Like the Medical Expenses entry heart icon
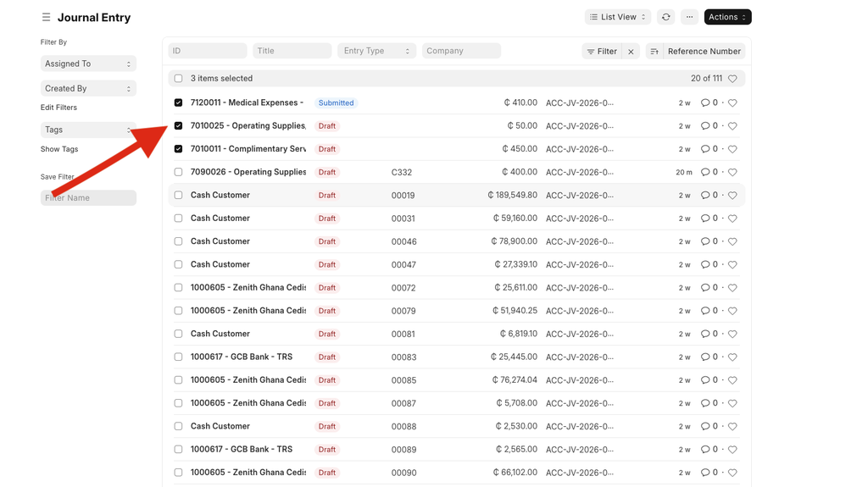 coord(732,103)
